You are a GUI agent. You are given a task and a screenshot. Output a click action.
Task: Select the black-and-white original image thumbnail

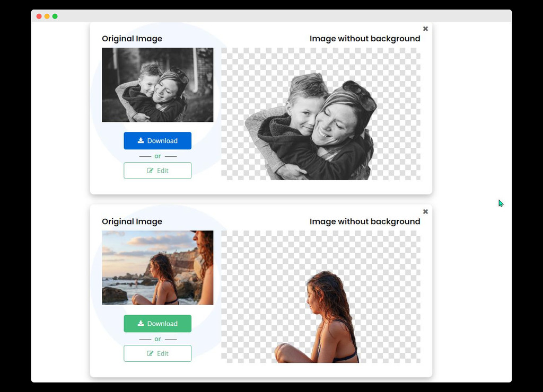157,85
